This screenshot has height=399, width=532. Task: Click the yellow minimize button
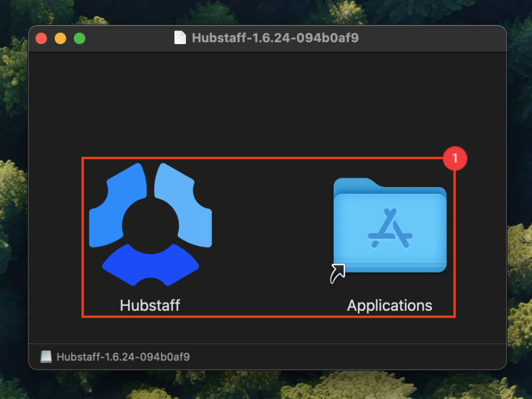pyautogui.click(x=60, y=37)
